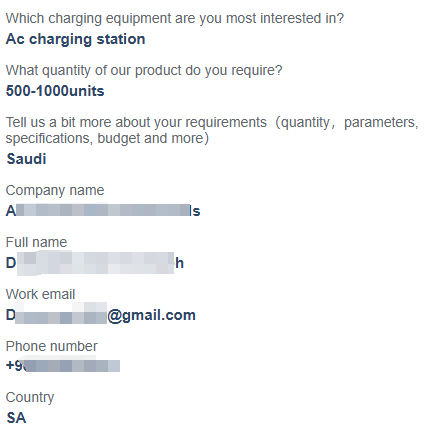Click the 'Phone number' label
This screenshot has width=435, height=438.
pyautogui.click(x=52, y=346)
